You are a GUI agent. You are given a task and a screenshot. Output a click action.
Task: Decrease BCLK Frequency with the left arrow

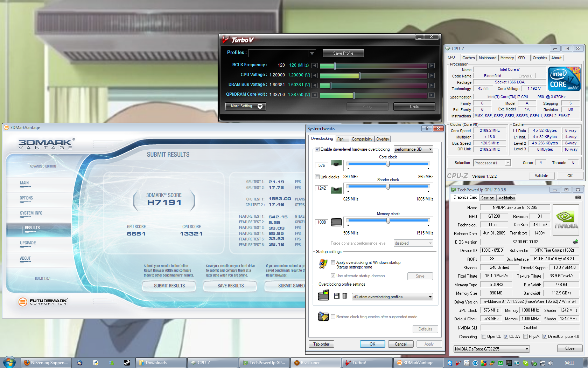(x=315, y=66)
